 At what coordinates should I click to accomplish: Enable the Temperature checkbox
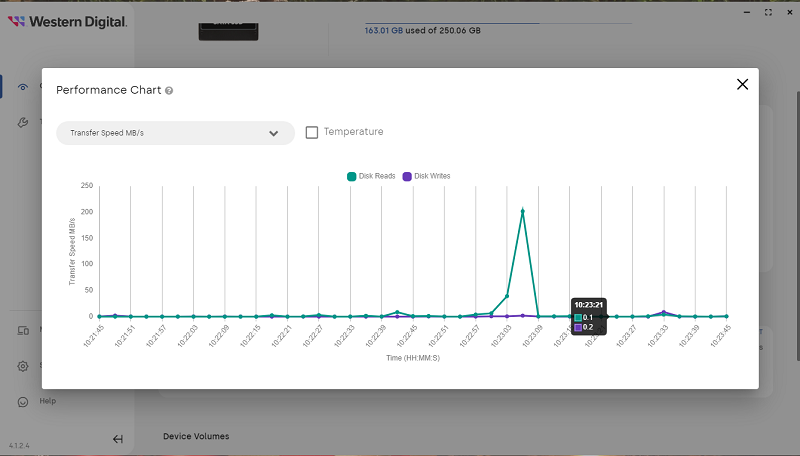[x=312, y=132]
